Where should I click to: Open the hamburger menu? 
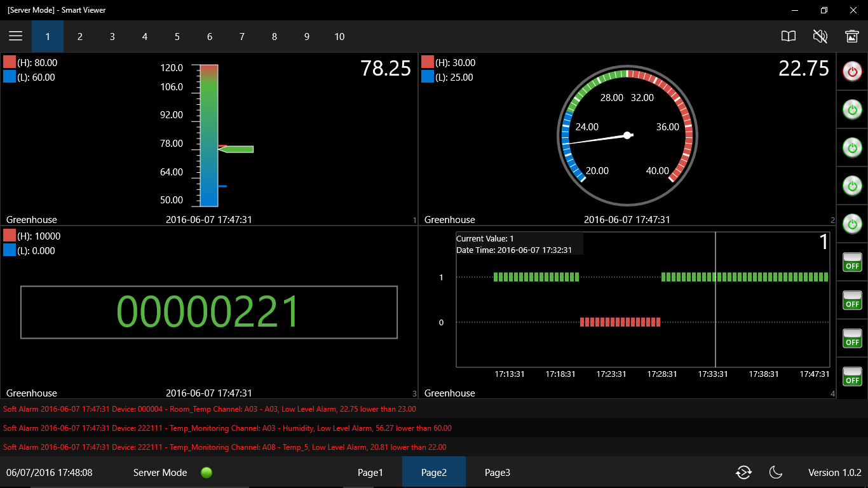click(x=16, y=36)
